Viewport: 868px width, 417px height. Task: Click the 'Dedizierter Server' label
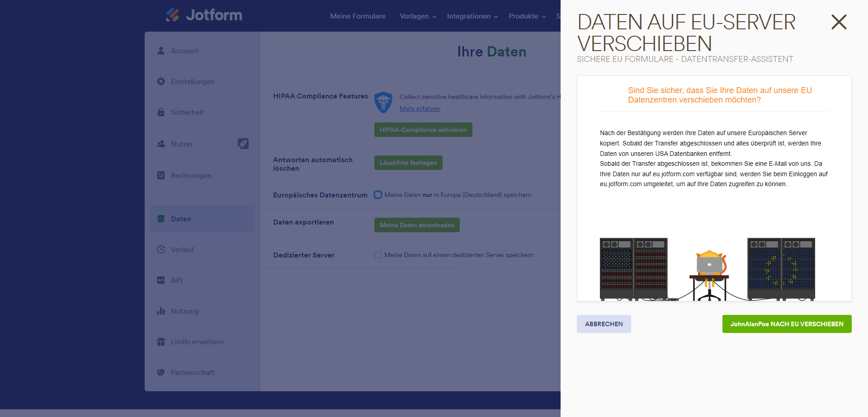pyautogui.click(x=304, y=255)
